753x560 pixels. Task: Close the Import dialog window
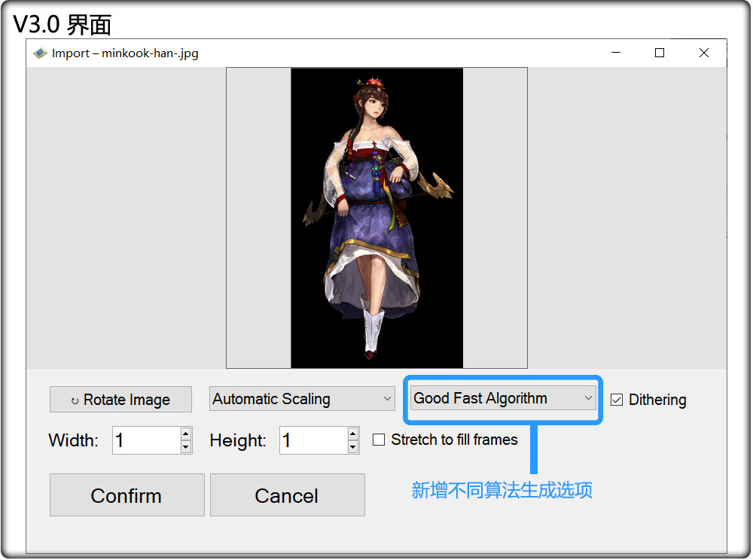(x=703, y=53)
